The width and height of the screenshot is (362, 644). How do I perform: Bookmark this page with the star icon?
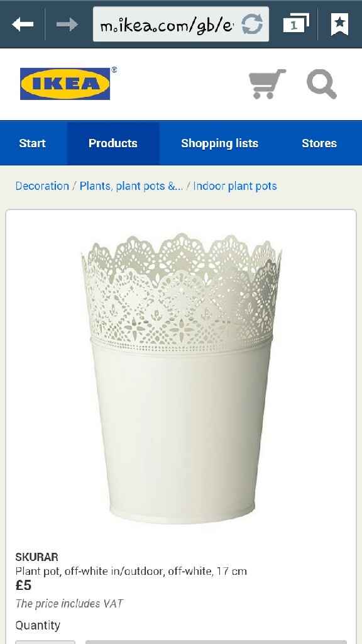click(x=339, y=24)
